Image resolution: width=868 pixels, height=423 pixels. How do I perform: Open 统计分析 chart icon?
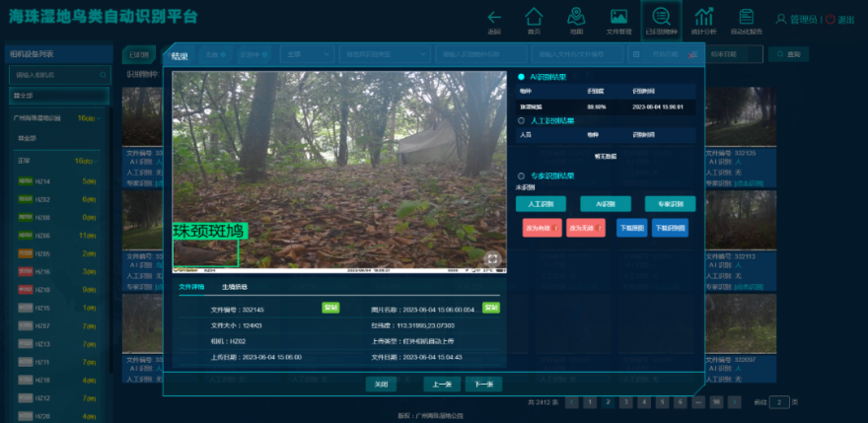[703, 17]
